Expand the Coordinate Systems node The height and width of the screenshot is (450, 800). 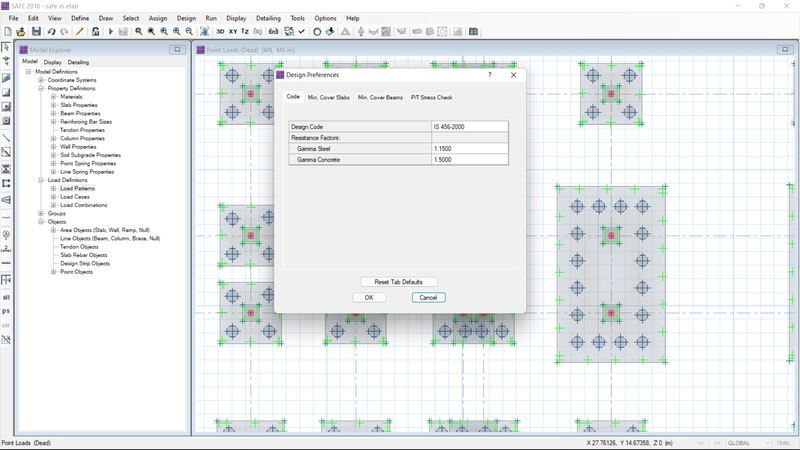(41, 80)
